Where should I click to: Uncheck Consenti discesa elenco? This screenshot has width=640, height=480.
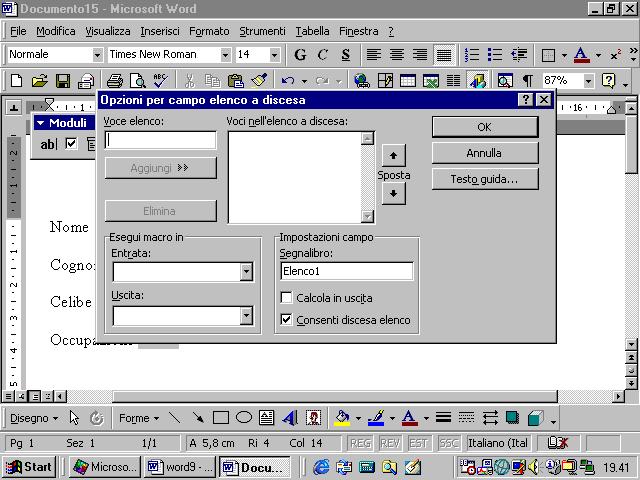[287, 320]
